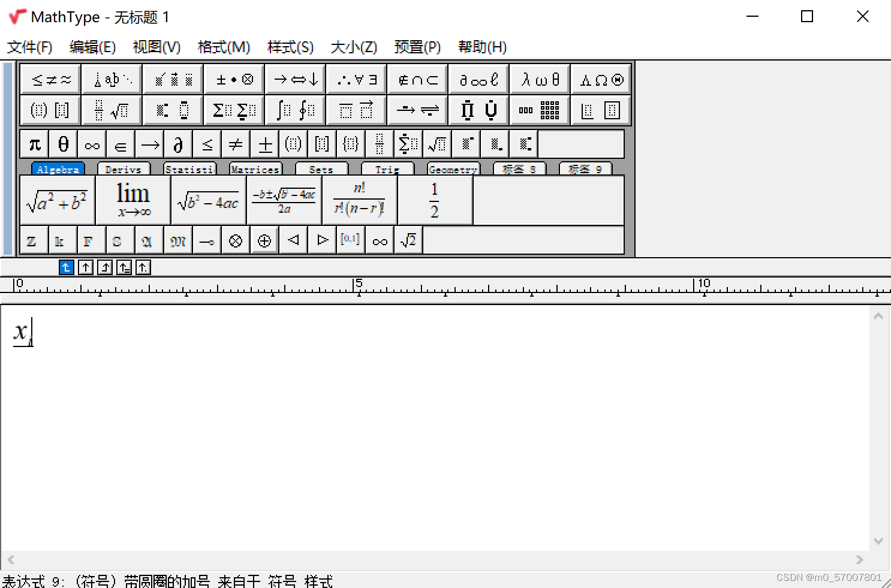
Task: Open the spaces and ellipses palette
Action: point(112,79)
